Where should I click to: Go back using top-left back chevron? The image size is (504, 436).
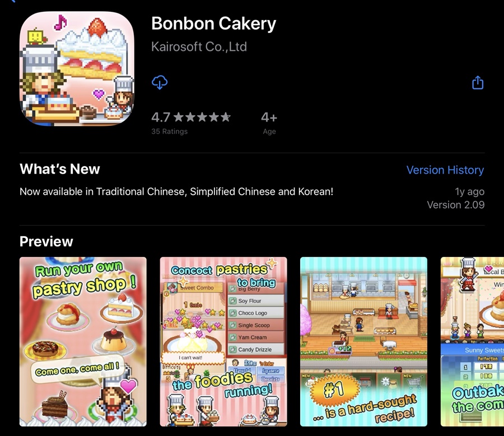tap(12, 1)
